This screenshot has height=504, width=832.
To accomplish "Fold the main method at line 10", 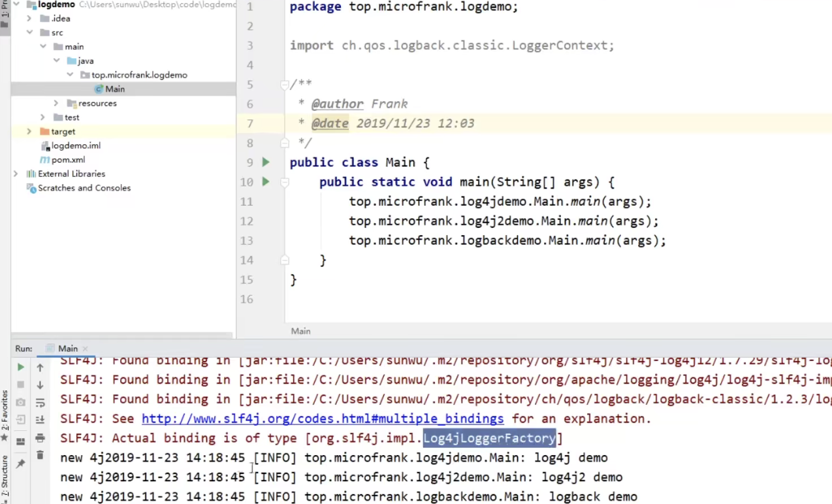I will (x=284, y=182).
